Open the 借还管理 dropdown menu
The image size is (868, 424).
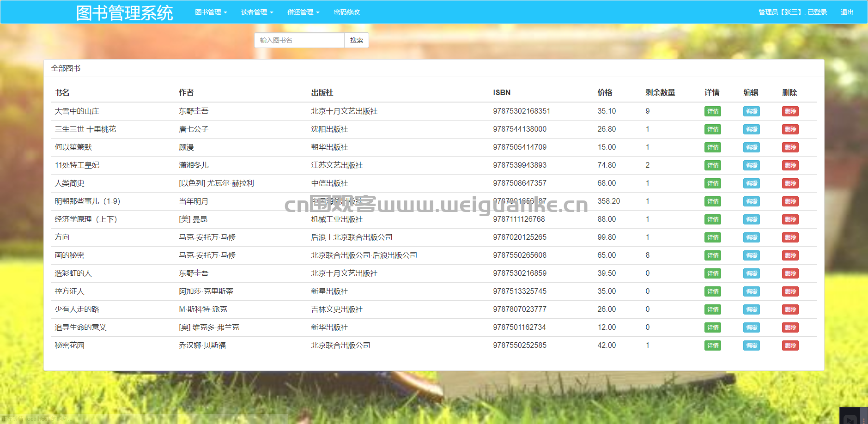(303, 12)
